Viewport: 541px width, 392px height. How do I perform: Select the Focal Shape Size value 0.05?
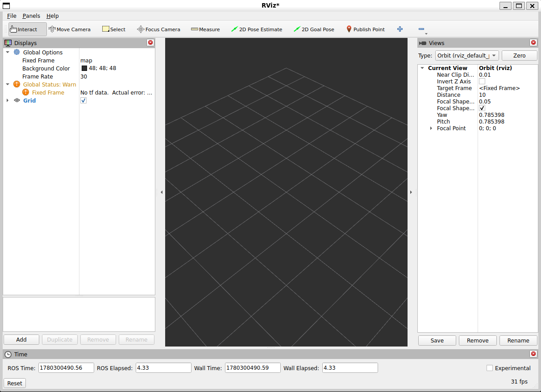coord(485,101)
